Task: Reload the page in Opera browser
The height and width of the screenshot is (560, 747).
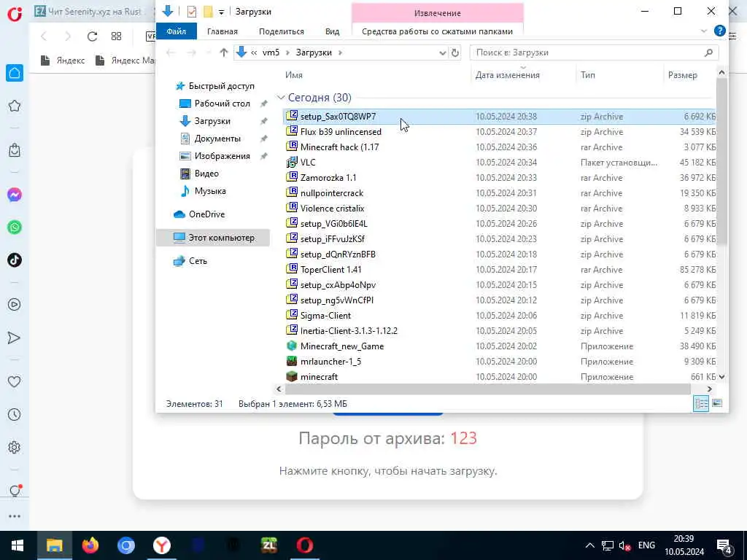Action: [92, 36]
